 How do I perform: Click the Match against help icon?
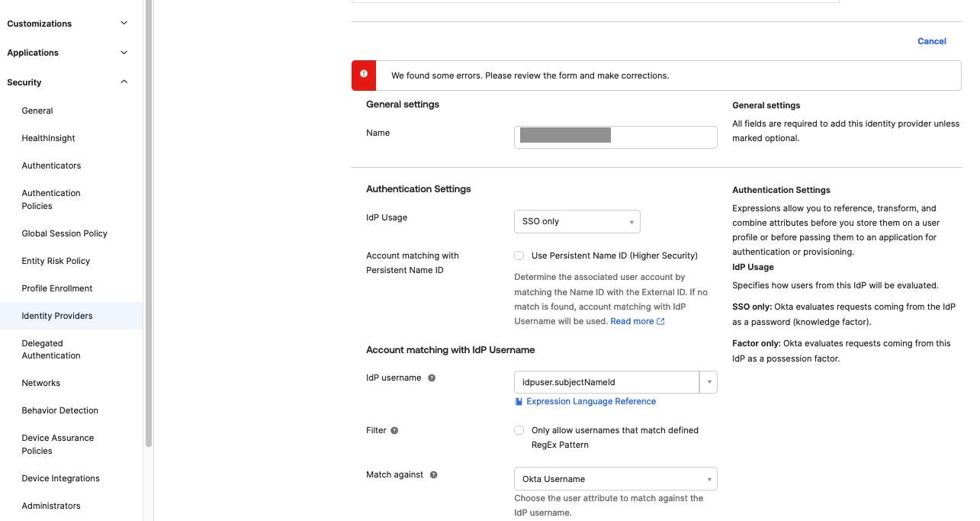click(433, 475)
